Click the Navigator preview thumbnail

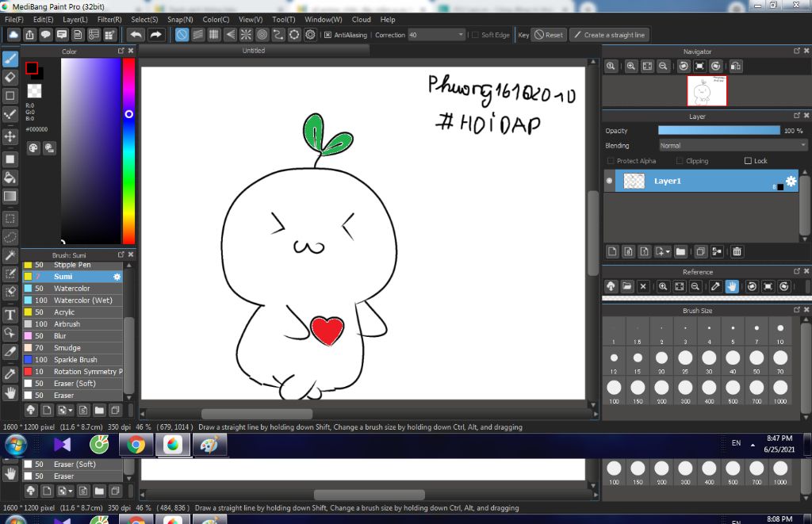click(707, 90)
